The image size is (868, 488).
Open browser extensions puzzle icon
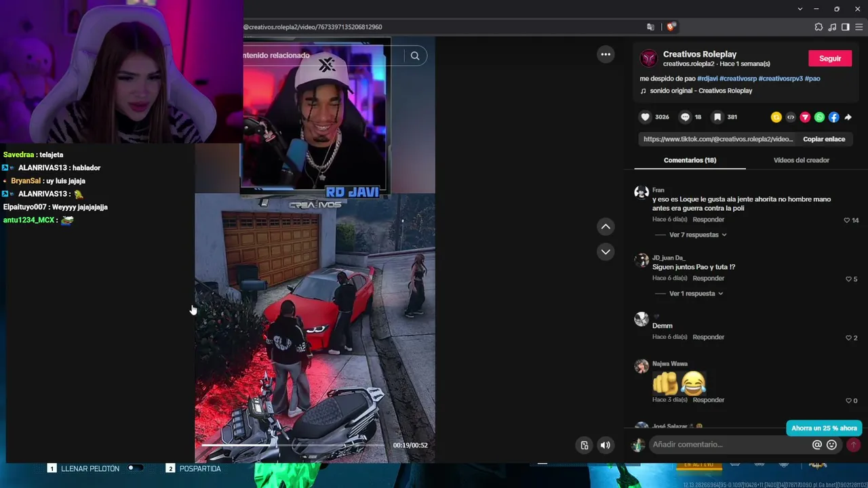(818, 27)
